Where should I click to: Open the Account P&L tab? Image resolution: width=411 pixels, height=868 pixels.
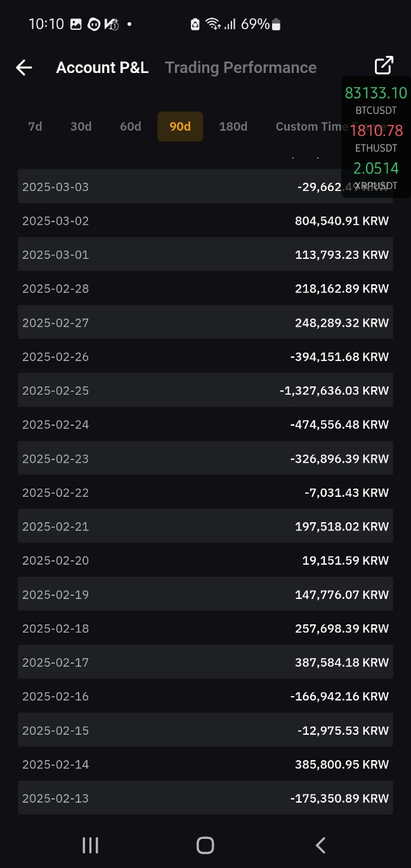pyautogui.click(x=102, y=67)
